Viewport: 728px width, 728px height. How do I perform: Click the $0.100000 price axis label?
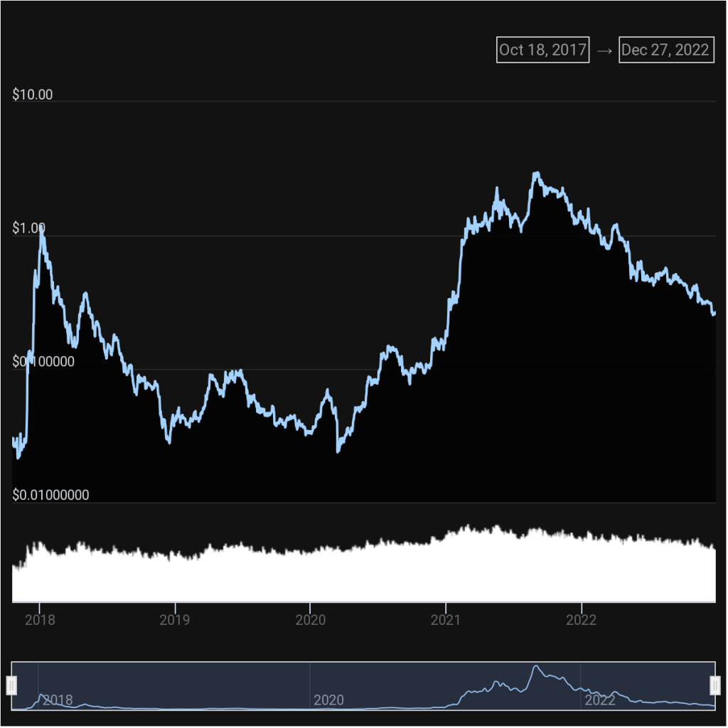tap(43, 362)
